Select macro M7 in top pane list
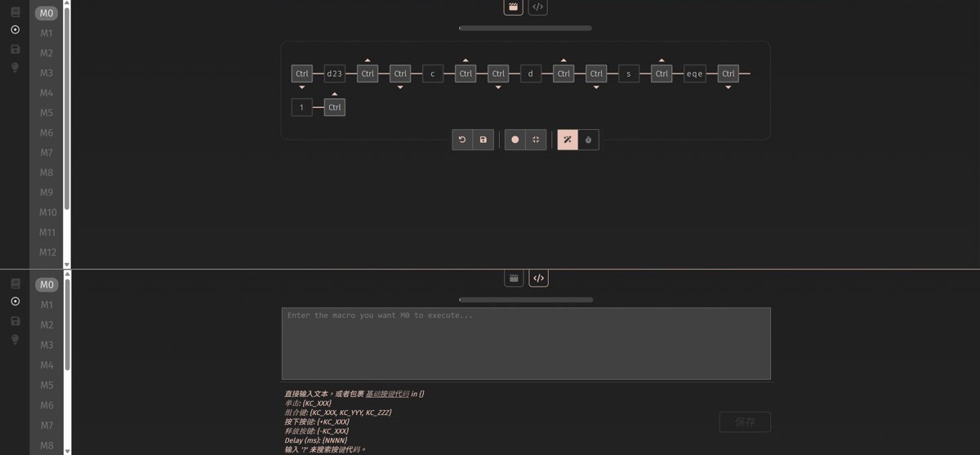Screen dimensions: 980x455 pyautogui.click(x=47, y=153)
